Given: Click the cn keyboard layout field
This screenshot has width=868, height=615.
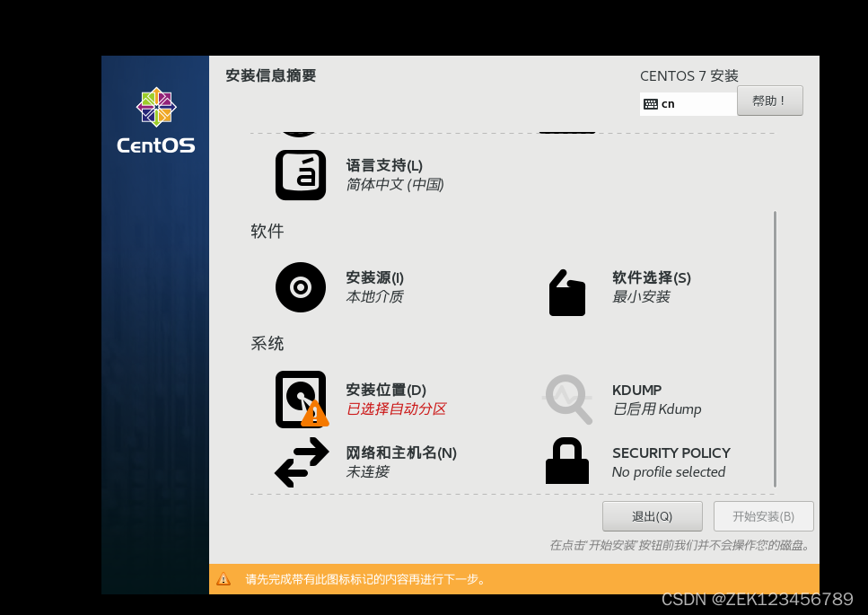Looking at the screenshot, I should (688, 104).
